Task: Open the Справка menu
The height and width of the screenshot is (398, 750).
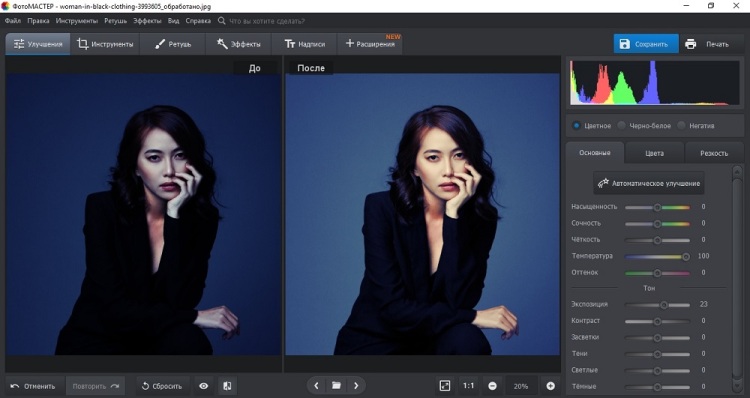Action: click(x=198, y=21)
